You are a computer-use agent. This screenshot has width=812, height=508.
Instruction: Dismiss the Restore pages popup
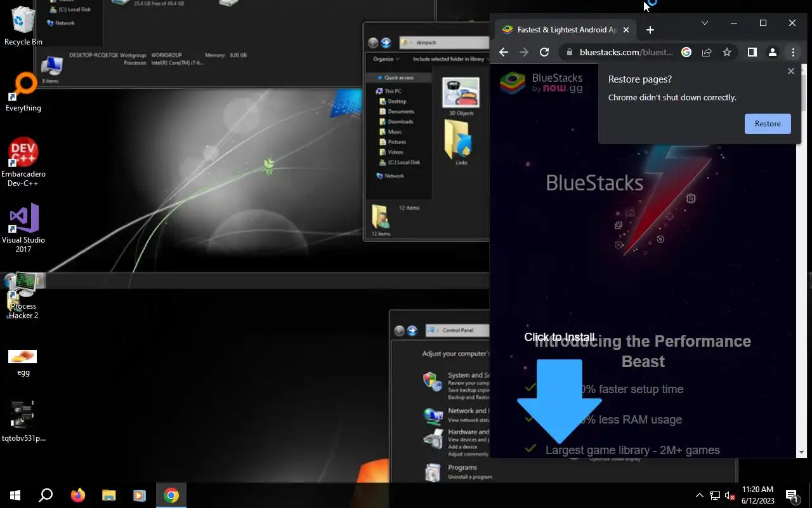point(790,71)
